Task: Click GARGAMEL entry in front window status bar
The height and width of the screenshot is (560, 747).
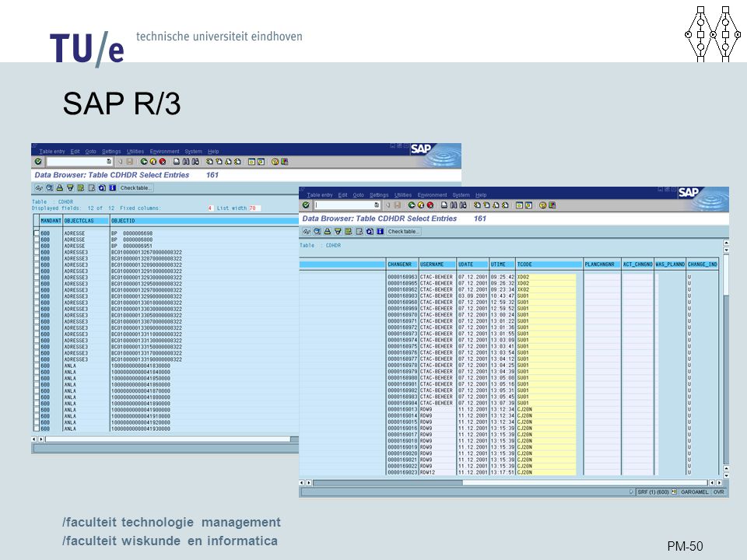Action: point(695,492)
